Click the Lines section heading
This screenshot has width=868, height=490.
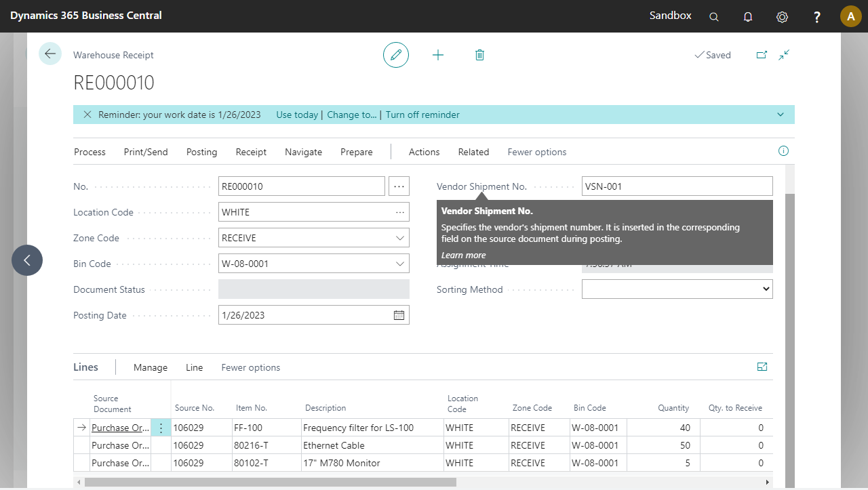(x=85, y=367)
